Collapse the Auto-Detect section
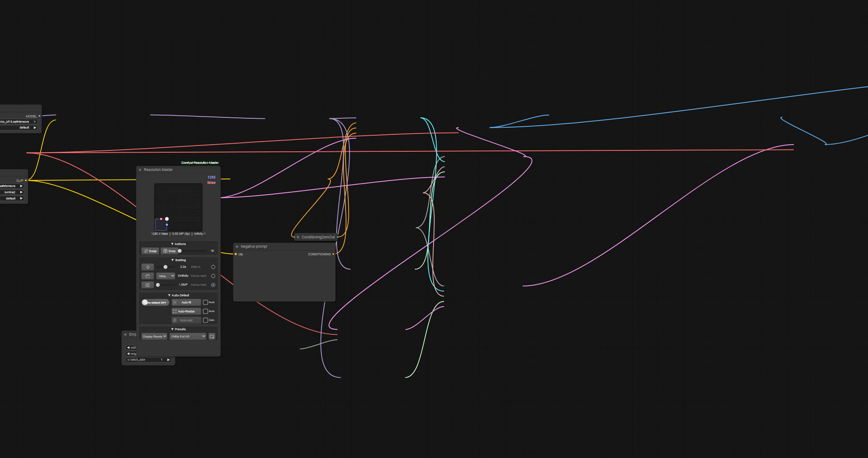Screen dimensions: 868x458 point(179,295)
